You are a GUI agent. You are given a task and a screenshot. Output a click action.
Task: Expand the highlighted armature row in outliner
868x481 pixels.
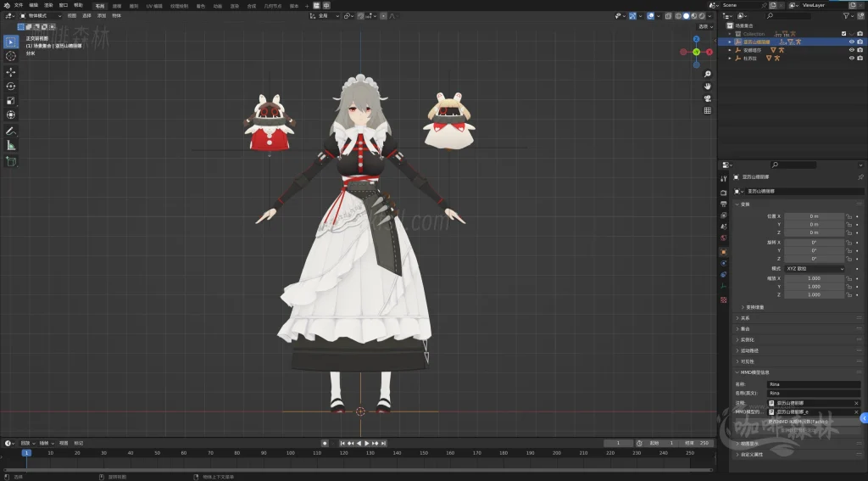click(x=730, y=42)
